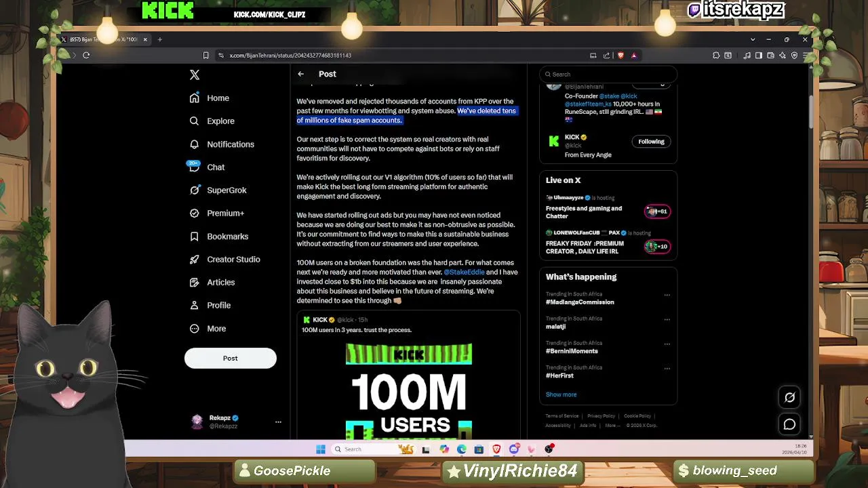Open the Premium+ page
Image resolution: width=868 pixels, height=488 pixels.
coord(225,213)
